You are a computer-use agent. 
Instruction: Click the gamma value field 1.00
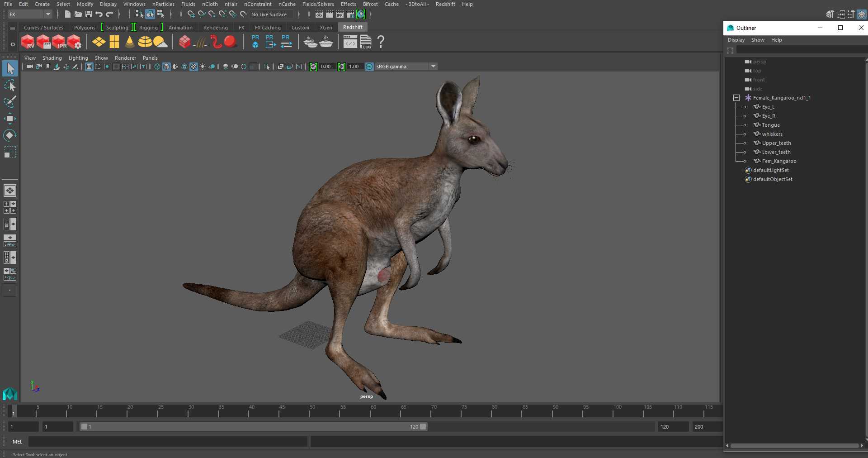pyautogui.click(x=355, y=67)
